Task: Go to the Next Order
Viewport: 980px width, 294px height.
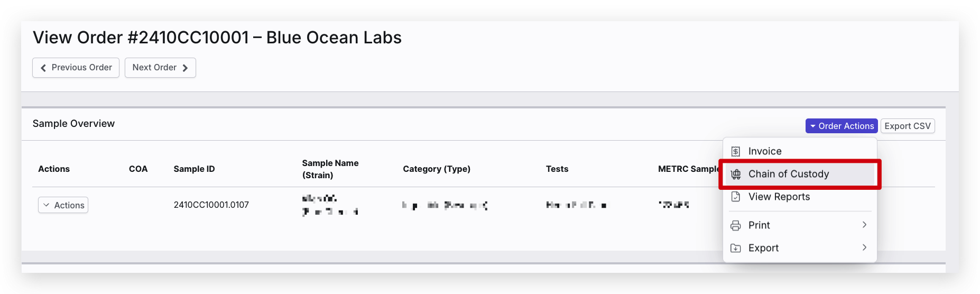Action: coord(160,68)
